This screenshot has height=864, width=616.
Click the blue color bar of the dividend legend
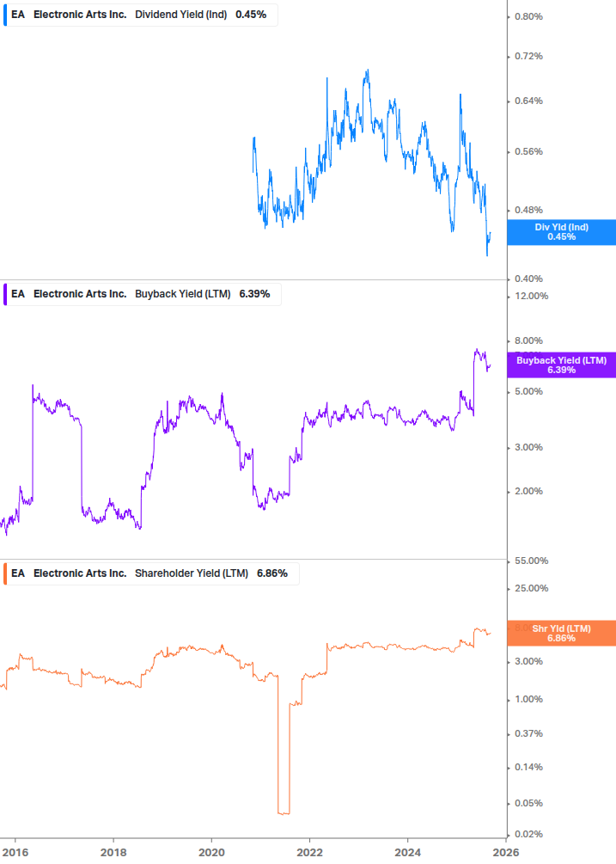coord(5,15)
